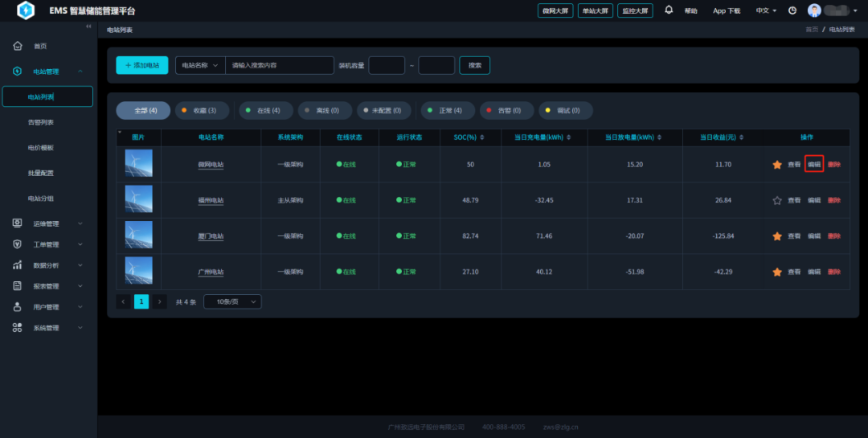
Task: Sort 当日收益(元) column
Action: tap(741, 137)
